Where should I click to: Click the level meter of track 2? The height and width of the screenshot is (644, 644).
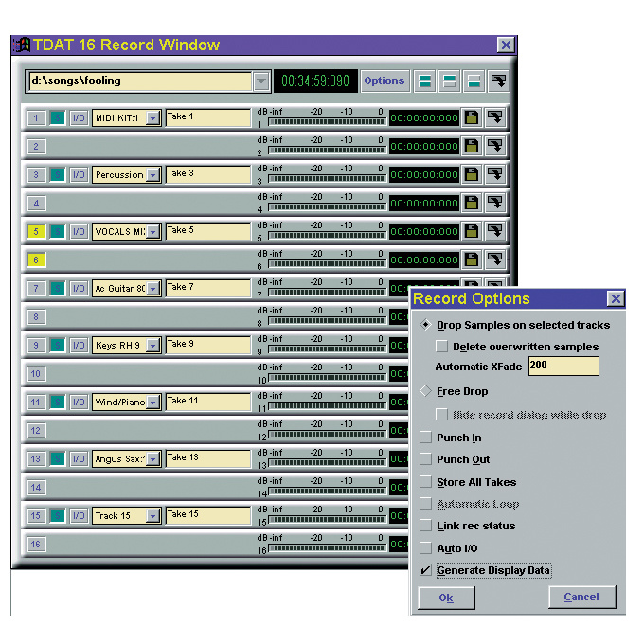point(328,151)
